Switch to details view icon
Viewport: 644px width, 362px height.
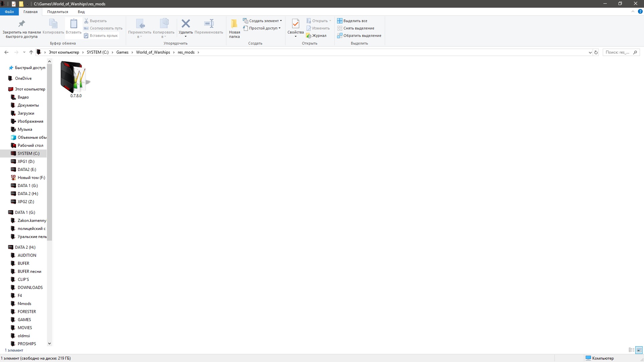[x=631, y=350]
